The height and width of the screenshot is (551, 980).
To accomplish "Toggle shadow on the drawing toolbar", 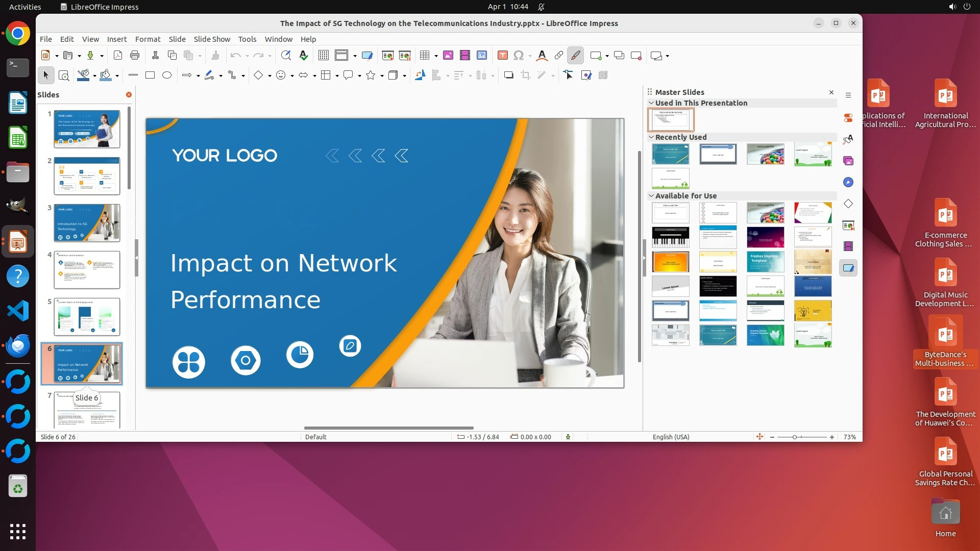I will coord(508,76).
